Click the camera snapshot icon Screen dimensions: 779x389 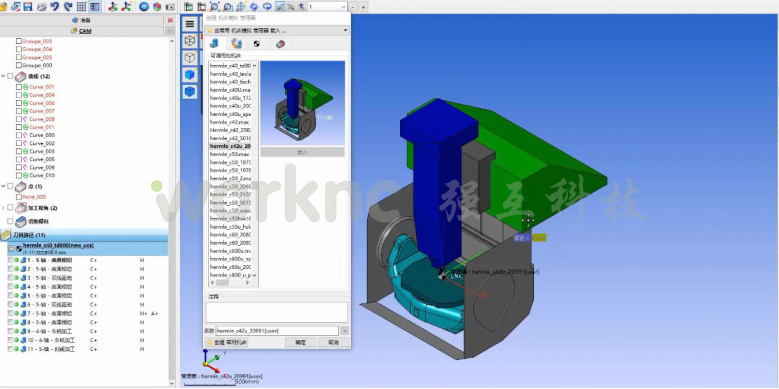click(170, 6)
